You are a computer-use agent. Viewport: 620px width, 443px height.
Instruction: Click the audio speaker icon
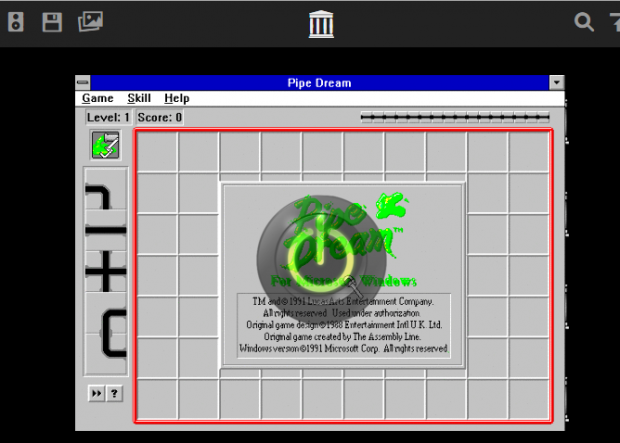click(x=15, y=22)
